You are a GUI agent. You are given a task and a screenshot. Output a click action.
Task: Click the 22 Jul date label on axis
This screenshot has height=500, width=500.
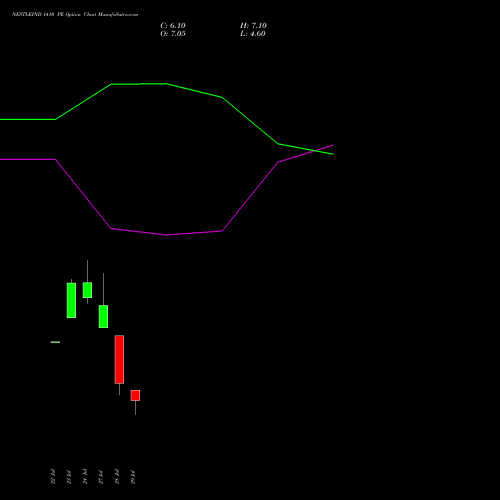point(53,477)
